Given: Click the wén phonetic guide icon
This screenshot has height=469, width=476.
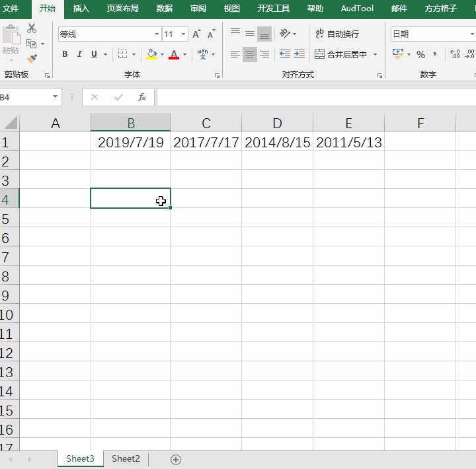Looking at the screenshot, I should [202, 54].
